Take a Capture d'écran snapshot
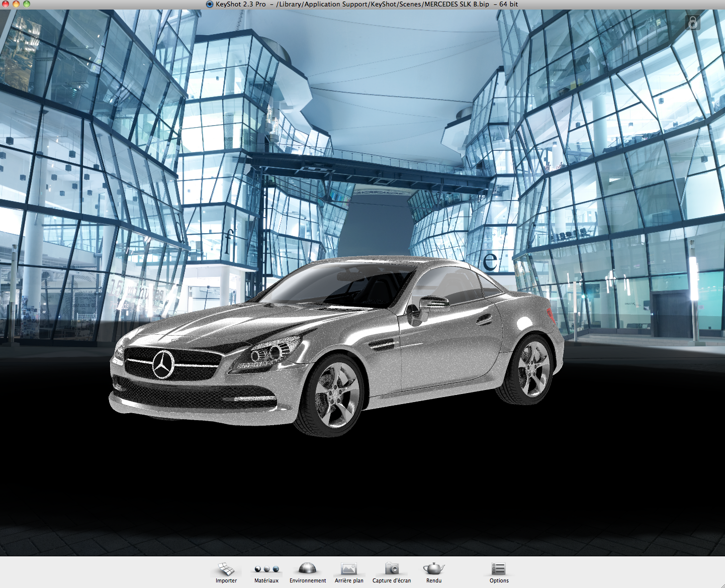The width and height of the screenshot is (725, 588). tap(391, 569)
